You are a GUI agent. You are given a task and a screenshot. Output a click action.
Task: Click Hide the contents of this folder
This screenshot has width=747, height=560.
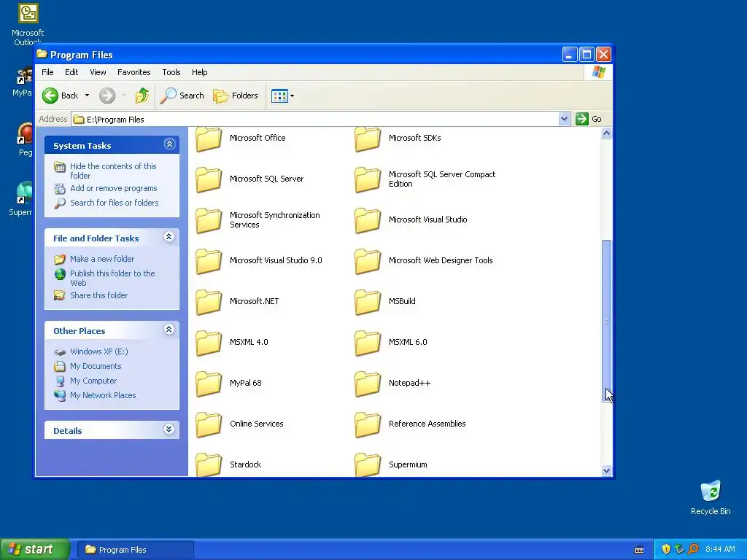pos(113,171)
